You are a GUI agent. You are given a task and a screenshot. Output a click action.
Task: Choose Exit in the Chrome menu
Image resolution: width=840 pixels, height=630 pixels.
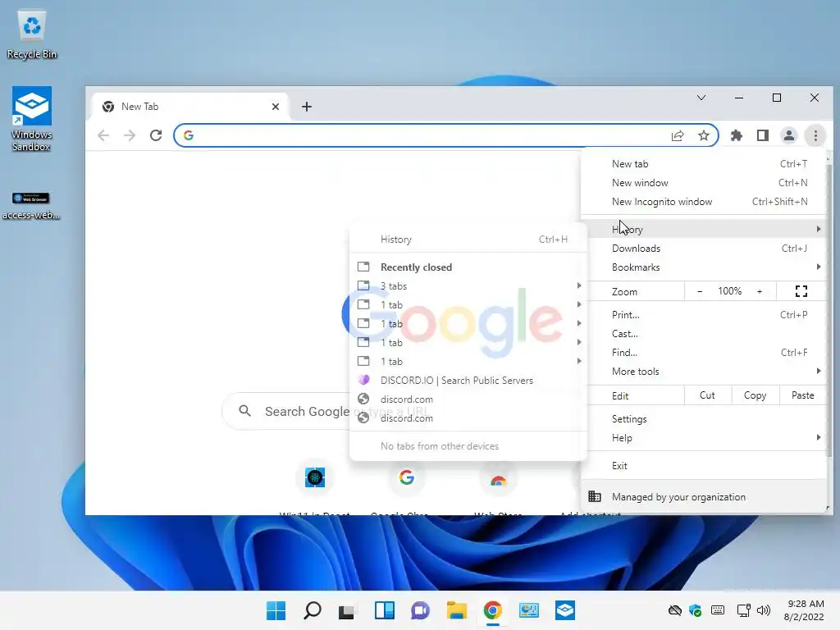coord(704,466)
